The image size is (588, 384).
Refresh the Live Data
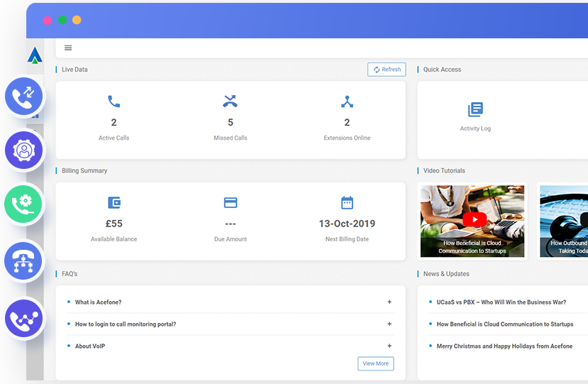(x=387, y=70)
